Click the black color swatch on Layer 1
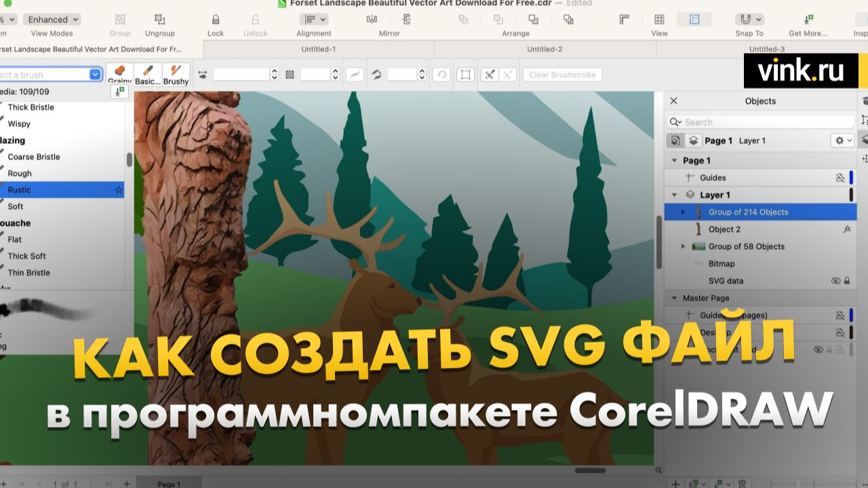 [851, 195]
